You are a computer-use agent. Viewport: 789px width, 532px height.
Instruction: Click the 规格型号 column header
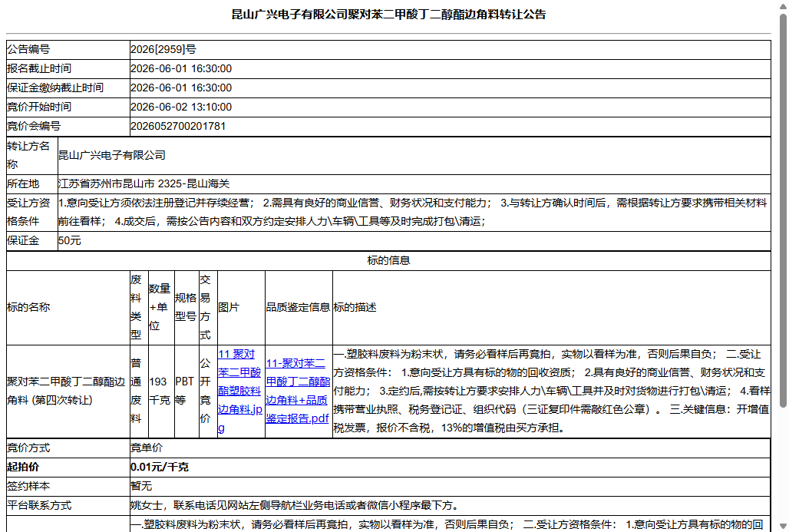[186, 308]
